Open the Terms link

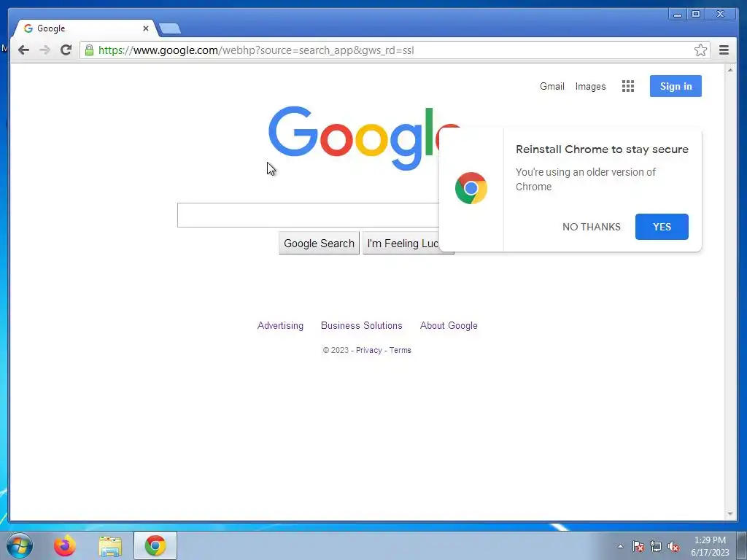tap(400, 350)
